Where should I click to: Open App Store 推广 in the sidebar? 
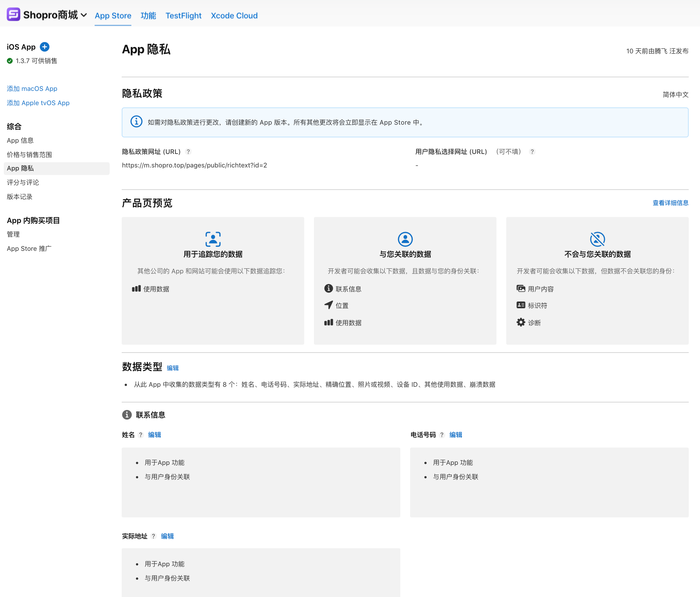pos(29,249)
